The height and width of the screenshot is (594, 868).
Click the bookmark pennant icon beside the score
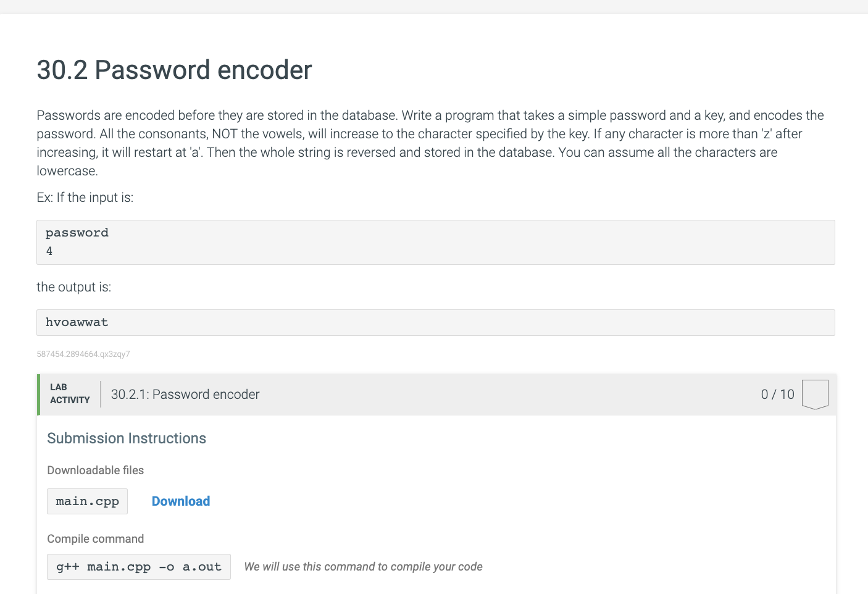pyautogui.click(x=815, y=393)
